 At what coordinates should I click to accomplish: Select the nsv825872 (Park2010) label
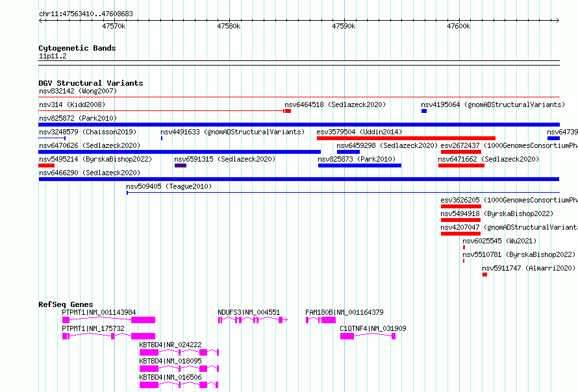tap(78, 118)
